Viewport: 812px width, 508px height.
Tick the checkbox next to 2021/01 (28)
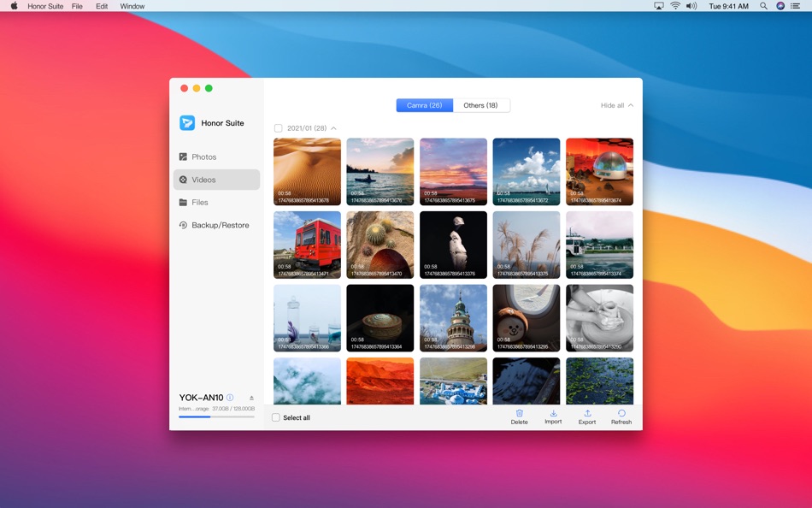coord(278,128)
